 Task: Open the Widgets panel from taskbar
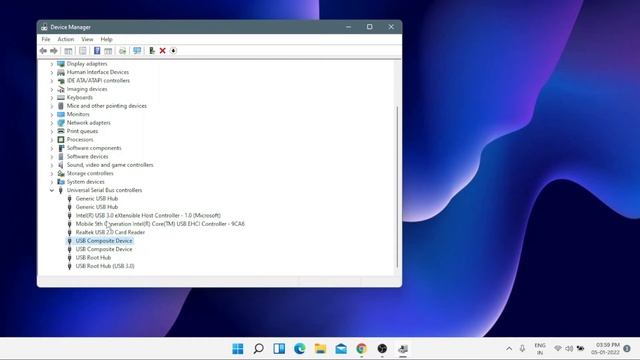(279, 349)
